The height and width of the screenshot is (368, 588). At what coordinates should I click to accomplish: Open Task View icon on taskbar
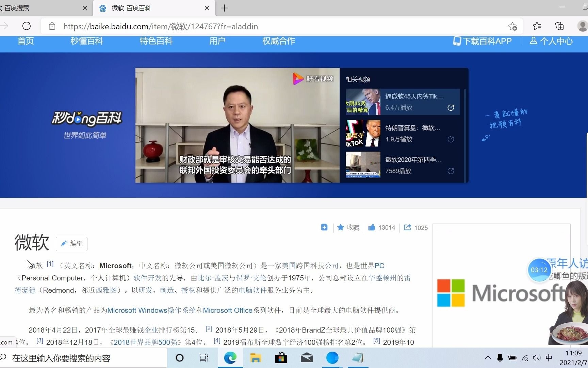coord(204,358)
